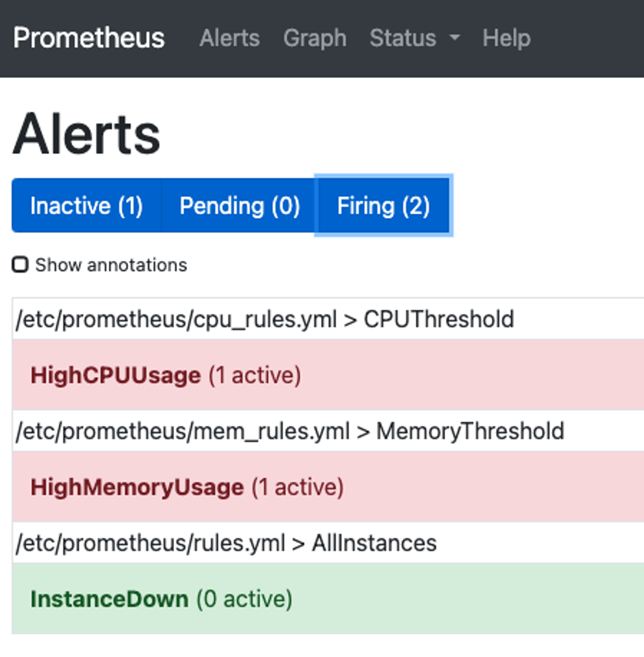Image resolution: width=644 pixels, height=657 pixels.
Task: Click the HighCPUUsage alert name
Action: coord(115,374)
